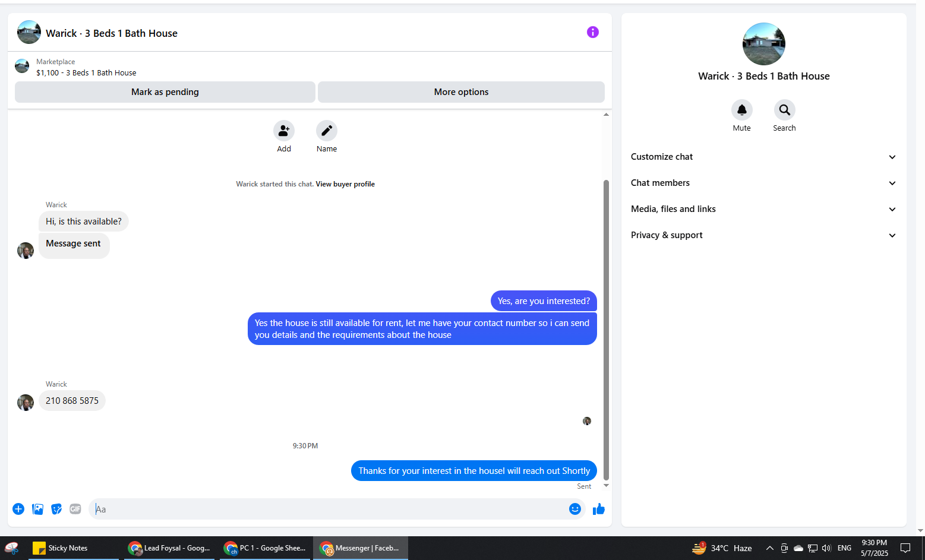Click Warick's avatar beside the phone number message
This screenshot has width=925, height=560.
(26, 403)
